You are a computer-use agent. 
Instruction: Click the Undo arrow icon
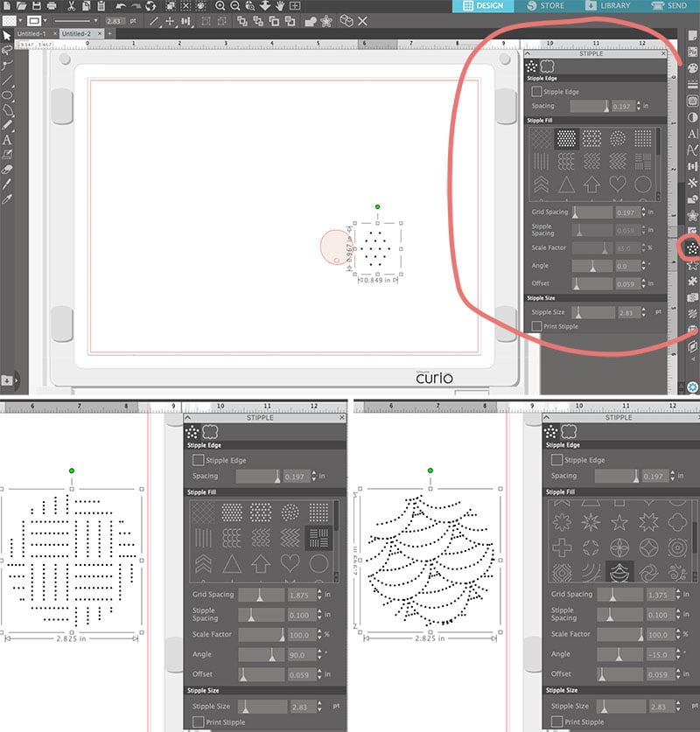point(121,5)
